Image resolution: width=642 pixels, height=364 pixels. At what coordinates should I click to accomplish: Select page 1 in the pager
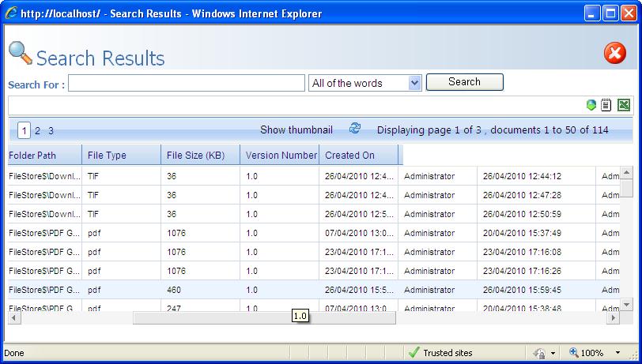(x=25, y=131)
